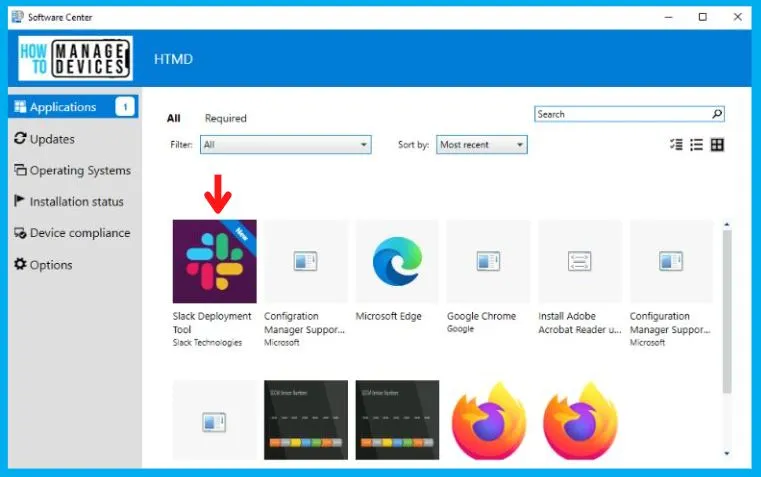The width and height of the screenshot is (761, 477).
Task: Expand the Filter dropdown
Action: (x=286, y=145)
